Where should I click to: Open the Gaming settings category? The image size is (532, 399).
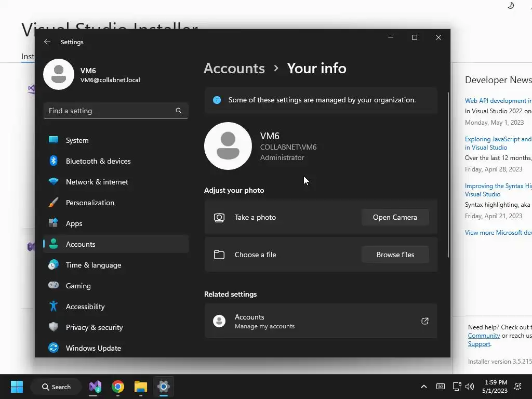116,286
